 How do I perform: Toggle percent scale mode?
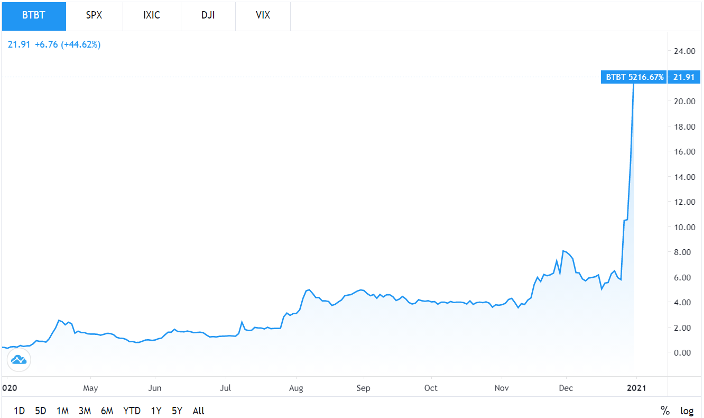[x=665, y=410]
